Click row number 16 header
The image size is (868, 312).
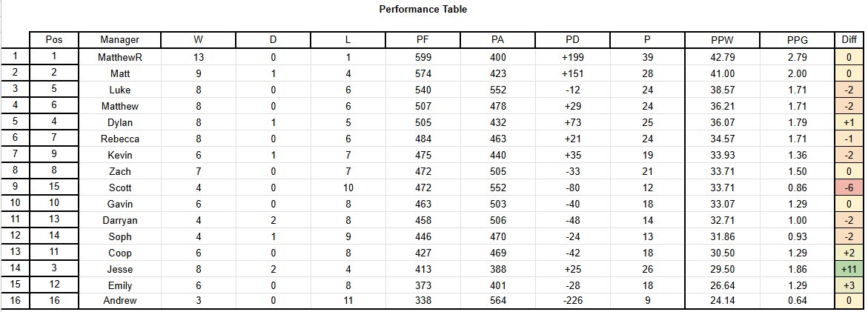[15, 301]
